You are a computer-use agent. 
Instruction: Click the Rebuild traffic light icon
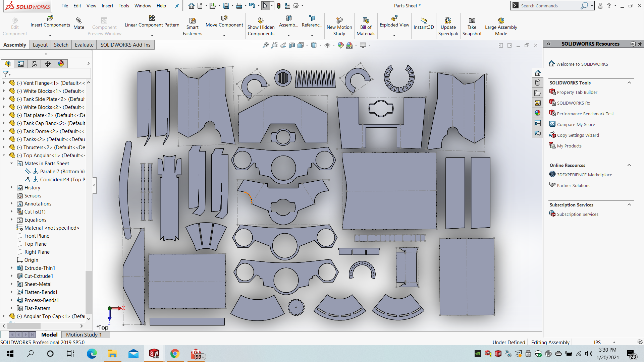279,6
